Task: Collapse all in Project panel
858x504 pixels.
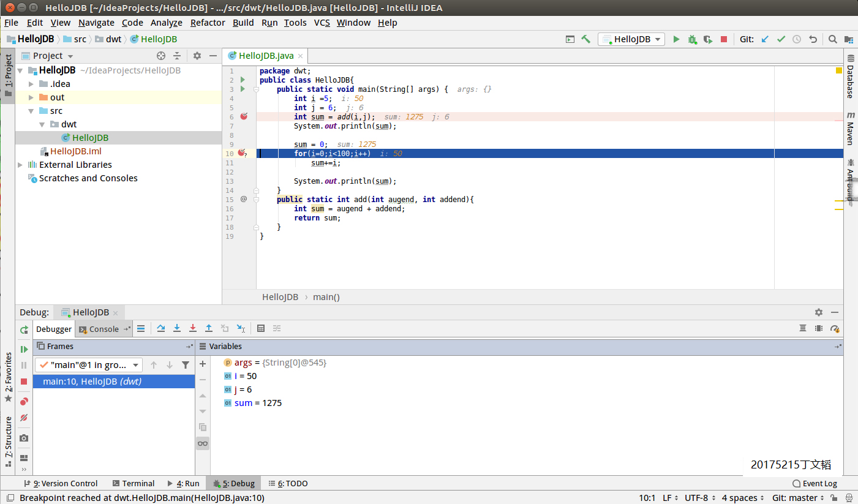Action: (177, 55)
